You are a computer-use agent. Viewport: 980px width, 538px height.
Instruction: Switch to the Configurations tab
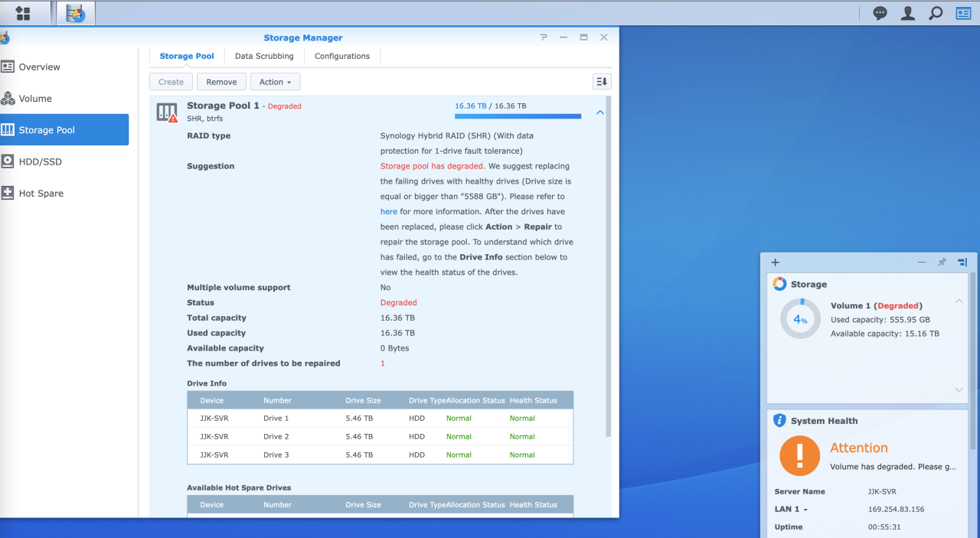tap(341, 56)
